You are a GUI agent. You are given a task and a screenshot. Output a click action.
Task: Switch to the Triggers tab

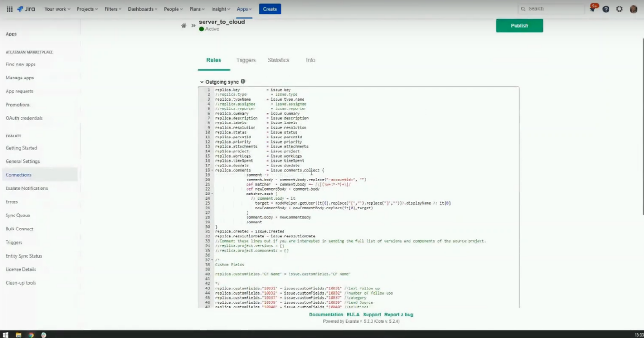point(246,60)
